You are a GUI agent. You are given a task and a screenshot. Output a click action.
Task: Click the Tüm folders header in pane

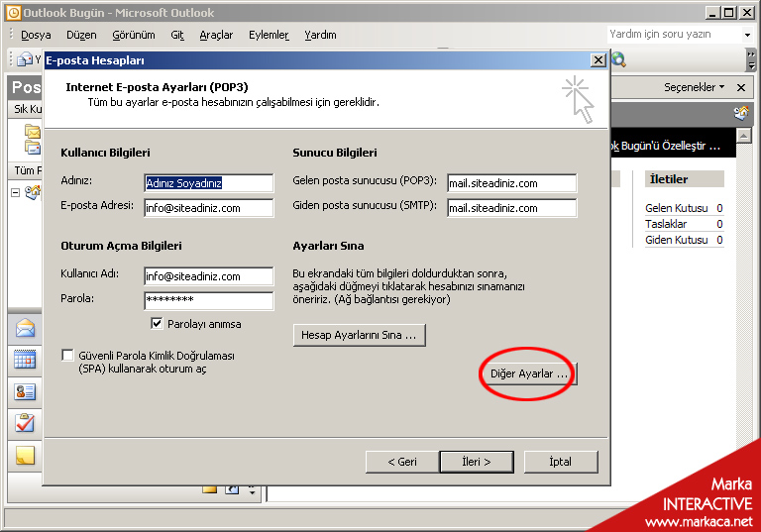[25, 170]
